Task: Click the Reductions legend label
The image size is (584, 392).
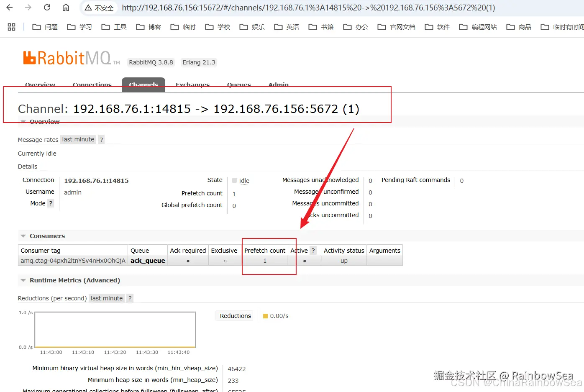Action: (x=236, y=316)
